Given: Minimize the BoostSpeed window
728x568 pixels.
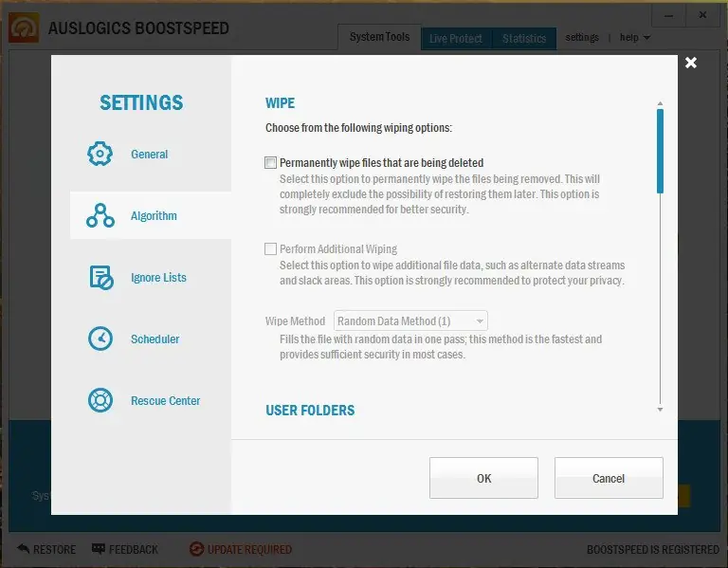Looking at the screenshot, I should (x=668, y=16).
